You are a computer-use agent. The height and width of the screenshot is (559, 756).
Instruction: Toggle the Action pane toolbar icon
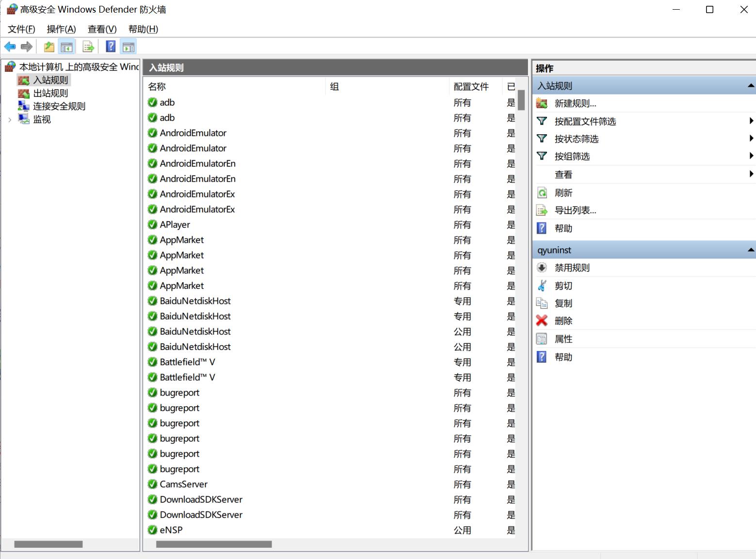(129, 47)
